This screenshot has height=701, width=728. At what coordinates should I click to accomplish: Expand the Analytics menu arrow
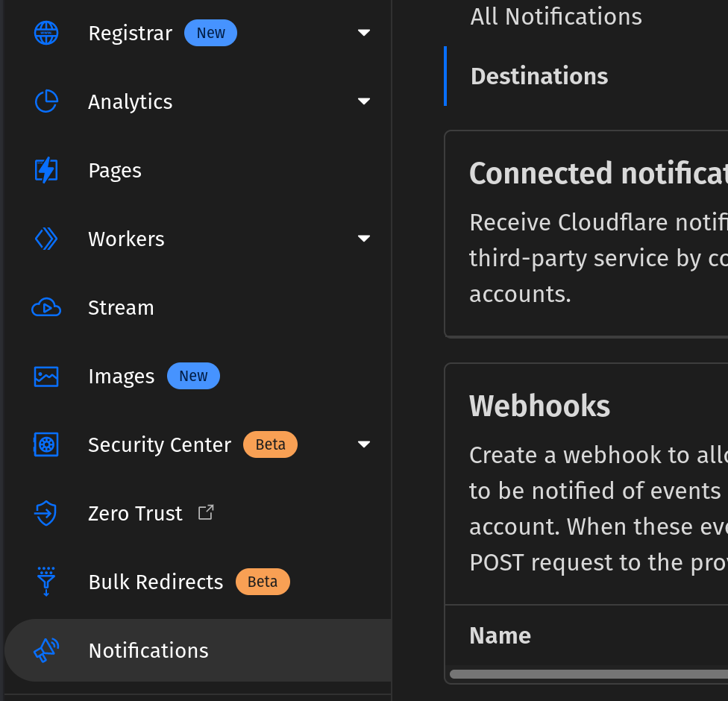pos(364,101)
